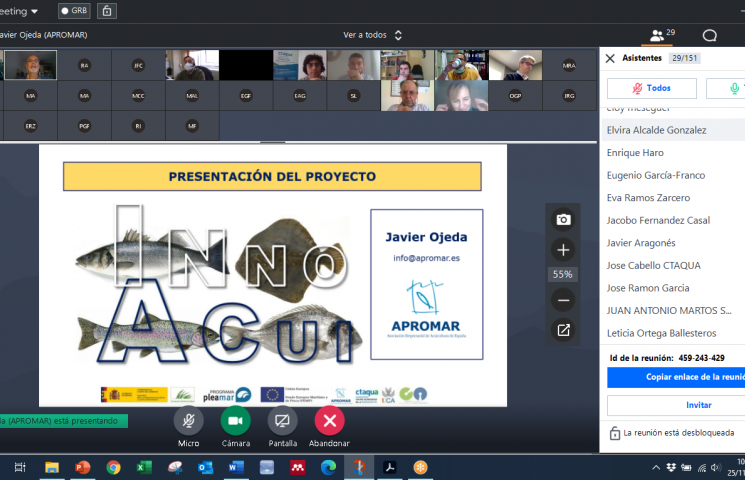The image size is (745, 480).
Task: Pop out the shared screen in a new window
Action: tap(564, 330)
